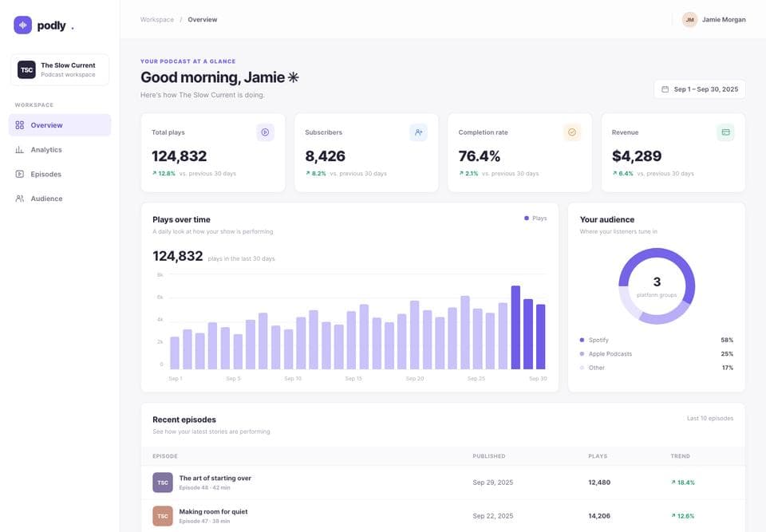
Task: Open Analytics in the sidebar
Action: pyautogui.click(x=60, y=149)
